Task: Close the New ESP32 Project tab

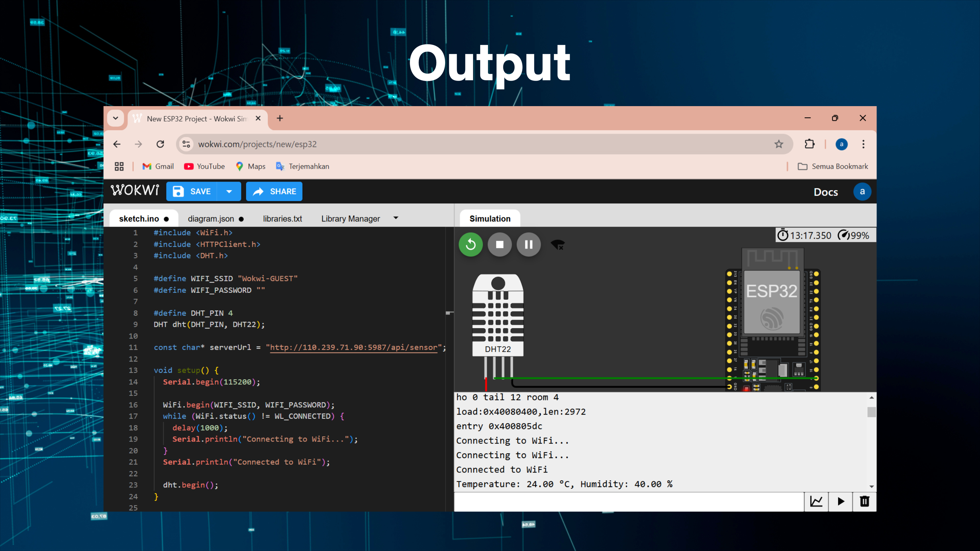Action: pyautogui.click(x=258, y=118)
